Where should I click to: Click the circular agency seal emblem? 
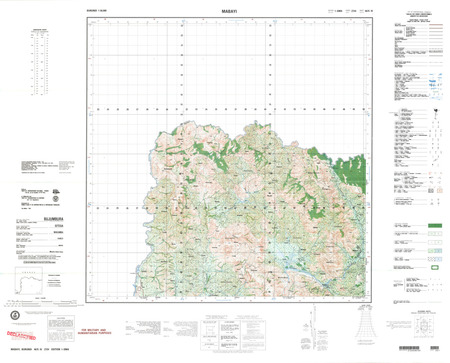click(15, 315)
